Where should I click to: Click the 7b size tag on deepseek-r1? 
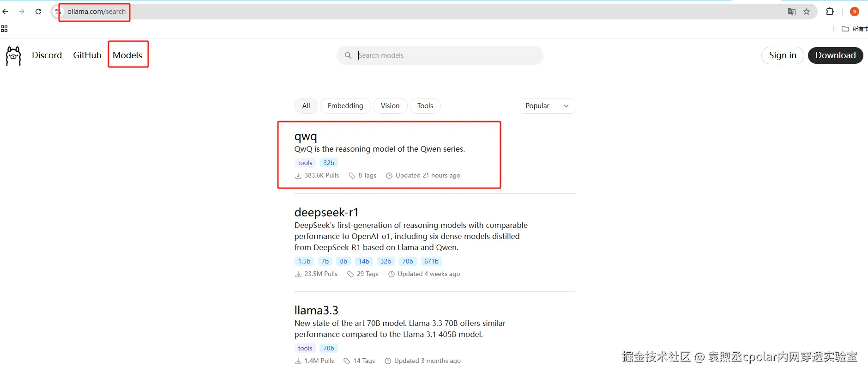pyautogui.click(x=325, y=261)
